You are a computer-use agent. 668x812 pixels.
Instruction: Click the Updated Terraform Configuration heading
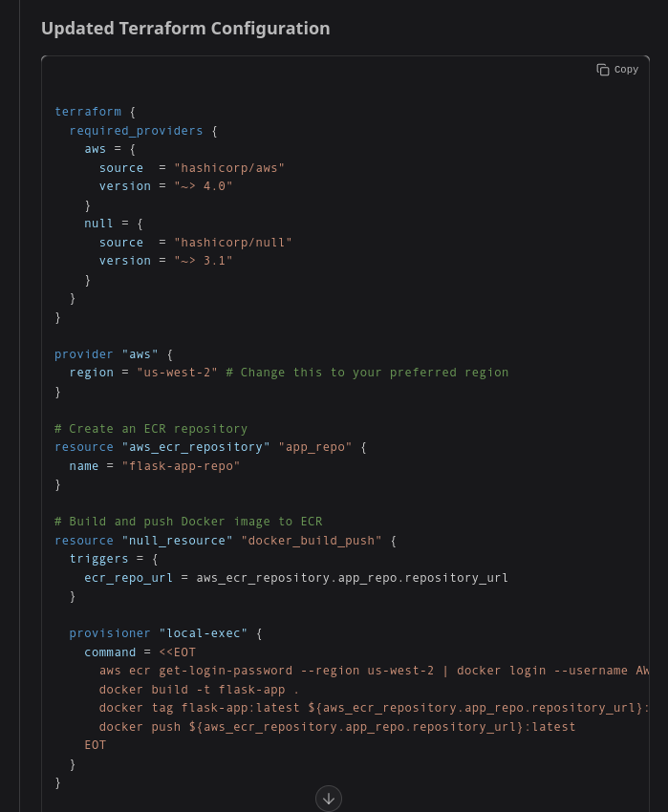click(x=185, y=29)
